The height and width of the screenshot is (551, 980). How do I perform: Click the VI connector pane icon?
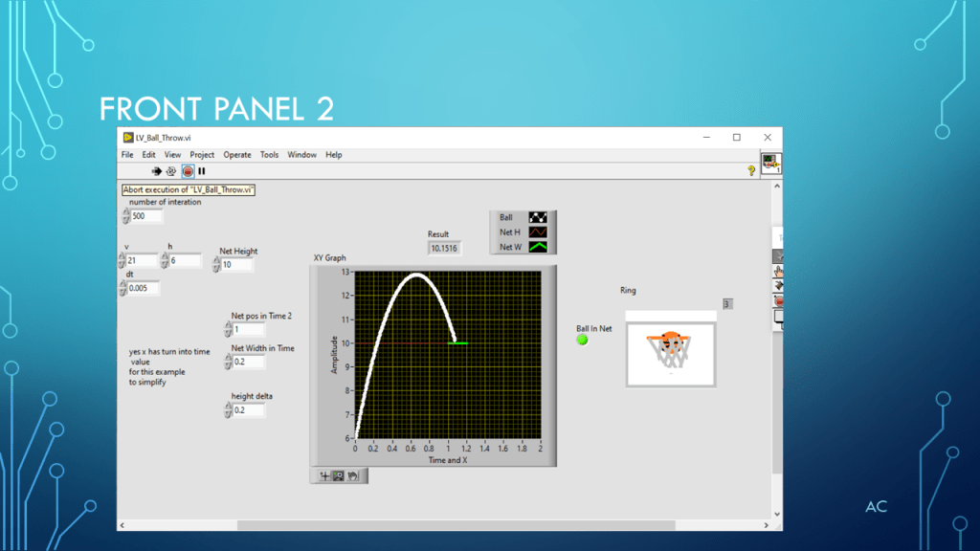point(771,164)
